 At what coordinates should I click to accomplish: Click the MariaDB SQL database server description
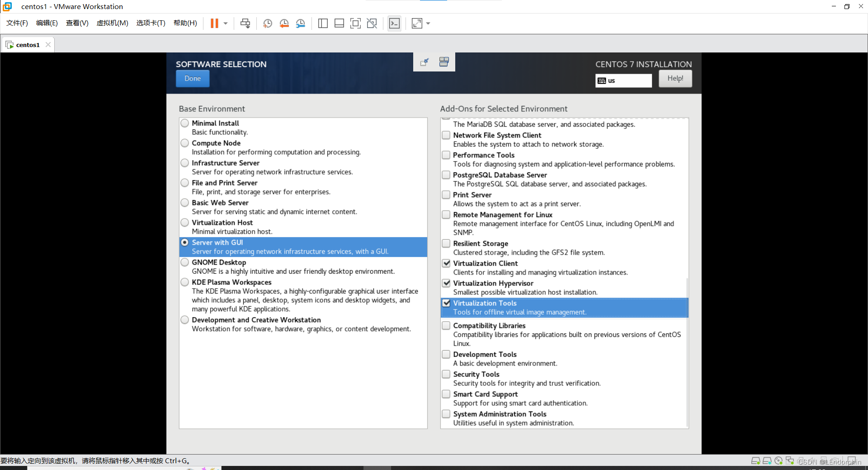point(544,124)
